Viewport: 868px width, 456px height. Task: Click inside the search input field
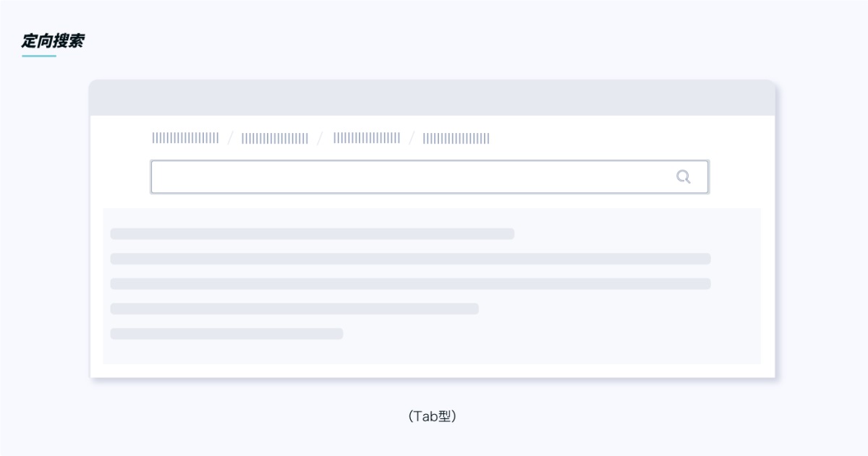(412, 177)
